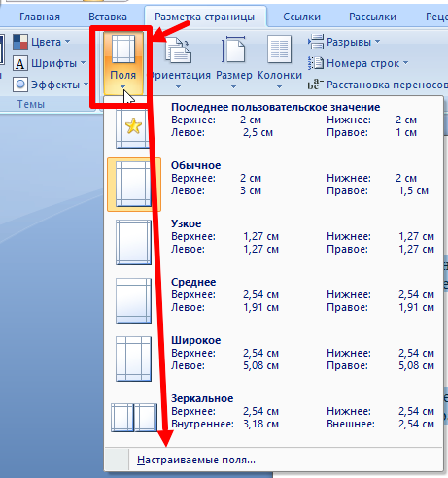Open the Колонки columns icon
Screen dimensions: 448x478
(280, 50)
